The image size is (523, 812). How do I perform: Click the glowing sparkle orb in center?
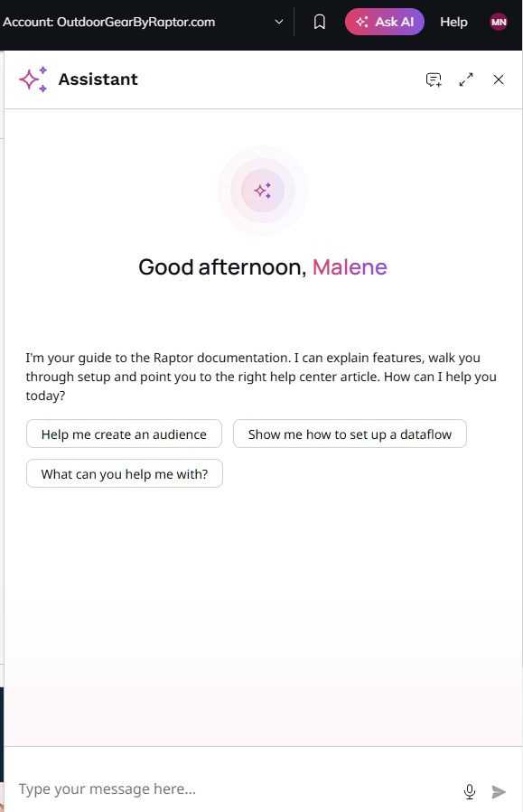263,191
